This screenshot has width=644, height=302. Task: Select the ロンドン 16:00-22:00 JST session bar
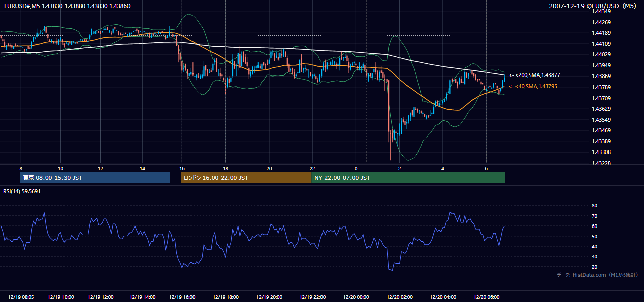coord(246,178)
